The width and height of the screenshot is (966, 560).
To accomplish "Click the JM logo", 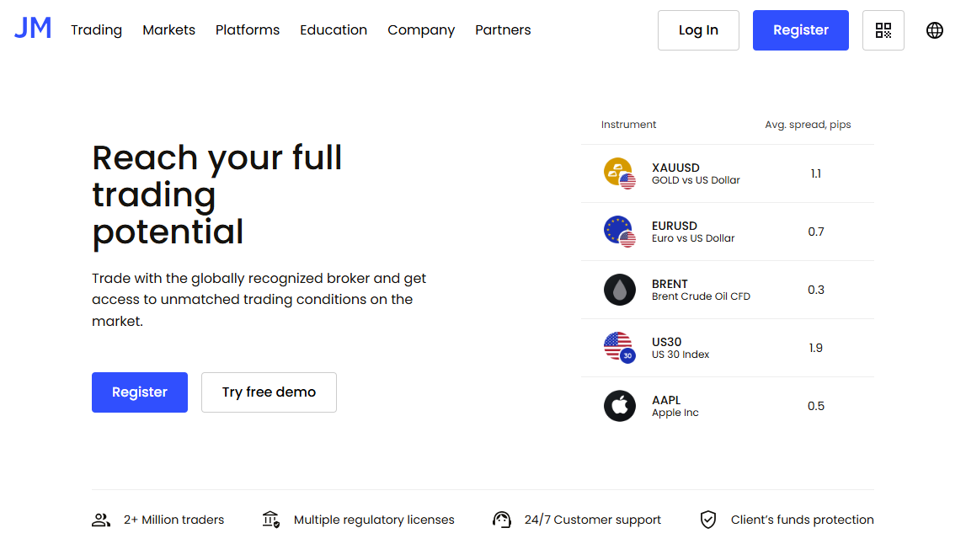I will 33,29.
